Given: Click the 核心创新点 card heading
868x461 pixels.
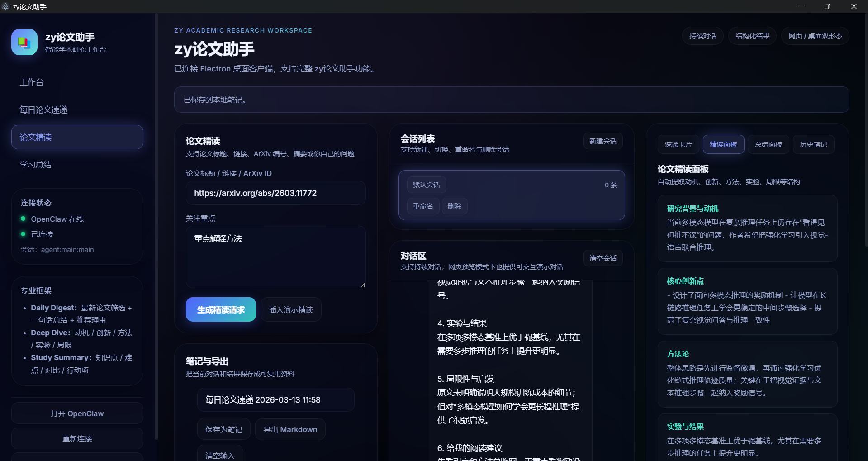Looking at the screenshot, I should 685,281.
